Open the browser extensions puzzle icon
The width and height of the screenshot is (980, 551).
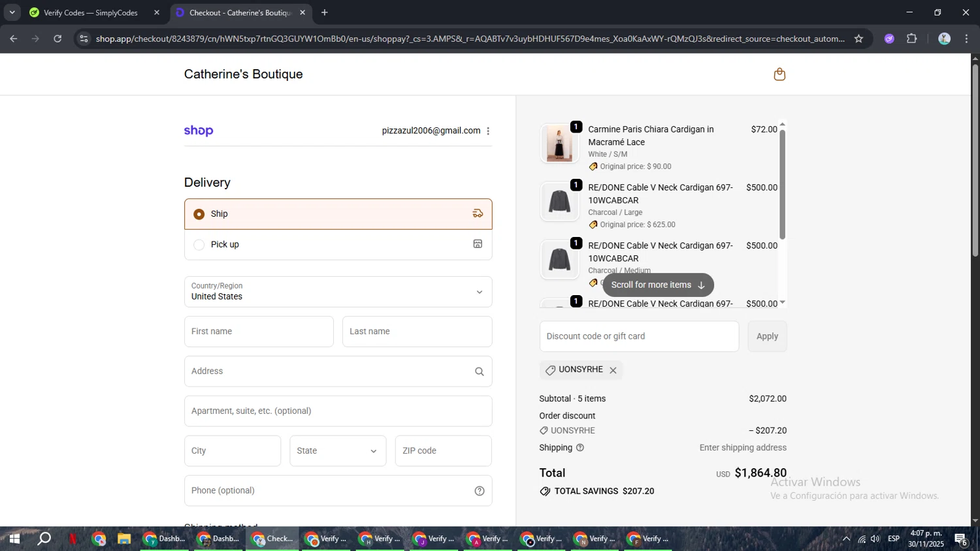coord(911,39)
